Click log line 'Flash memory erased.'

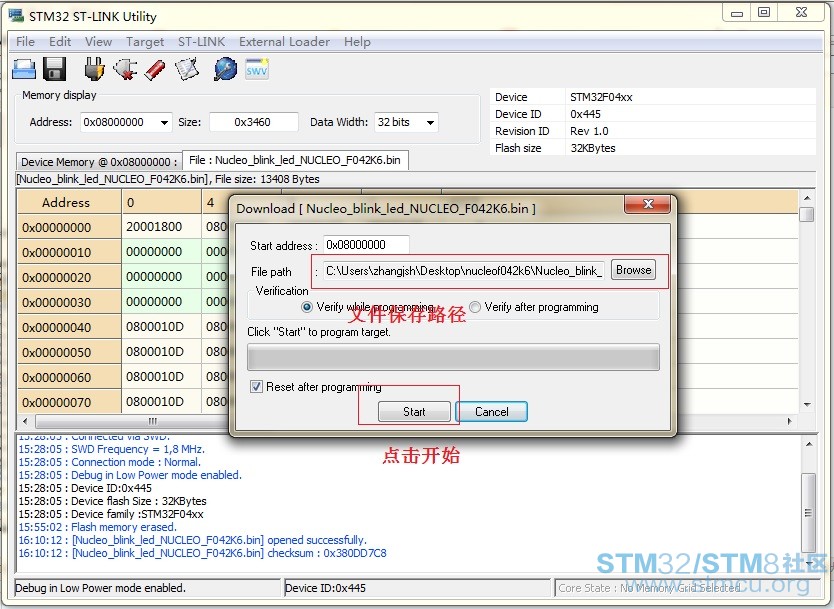click(97, 527)
